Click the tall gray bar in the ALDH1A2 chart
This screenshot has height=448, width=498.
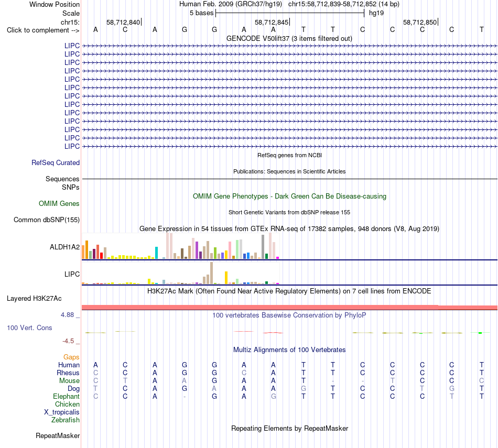(x=263, y=247)
